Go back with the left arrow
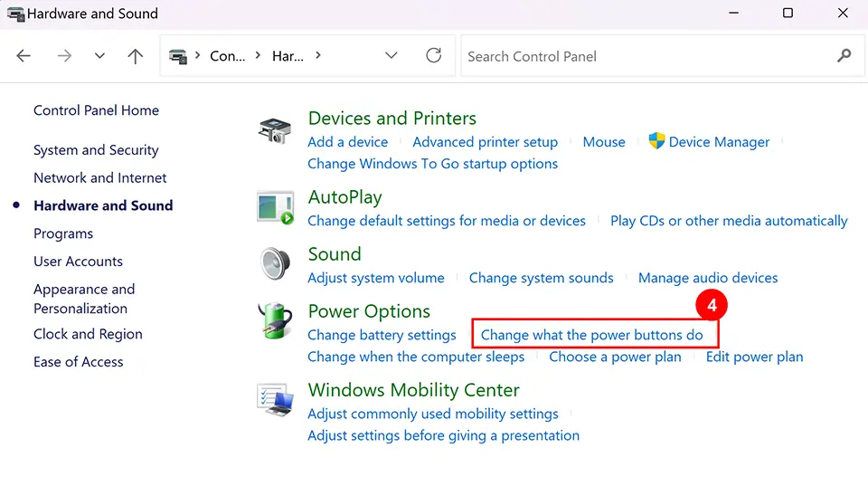Image resolution: width=868 pixels, height=486 pixels. click(x=24, y=55)
